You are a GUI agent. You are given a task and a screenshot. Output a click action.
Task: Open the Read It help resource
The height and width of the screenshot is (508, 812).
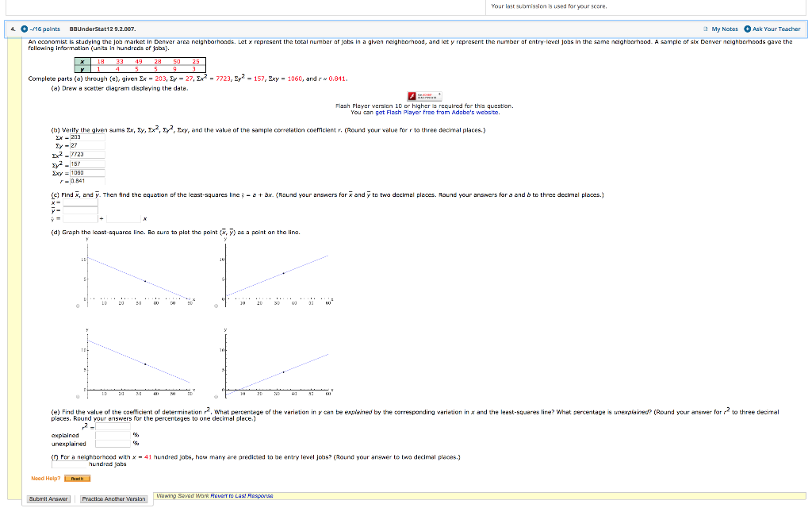point(78,479)
